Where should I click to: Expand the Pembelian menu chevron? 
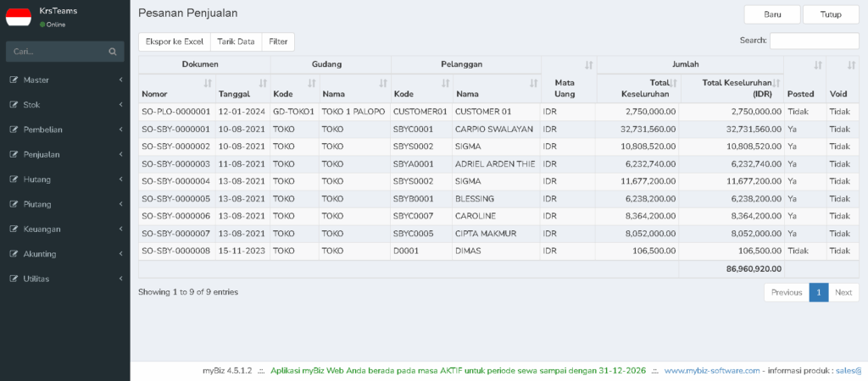[x=120, y=130]
